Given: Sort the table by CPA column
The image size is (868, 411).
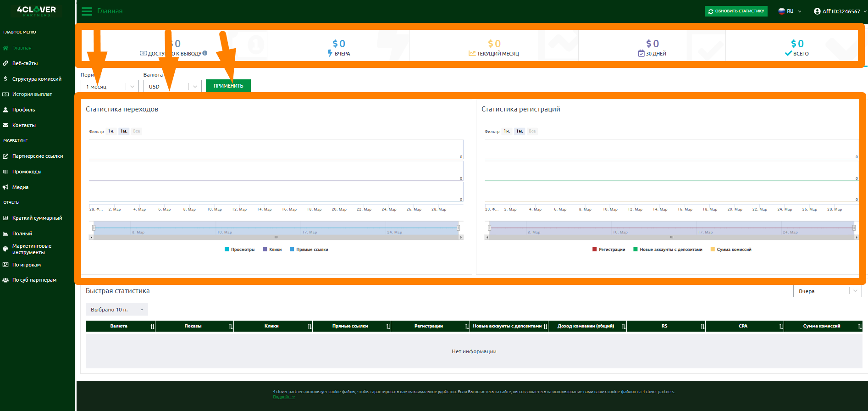Looking at the screenshot, I should click(x=781, y=327).
